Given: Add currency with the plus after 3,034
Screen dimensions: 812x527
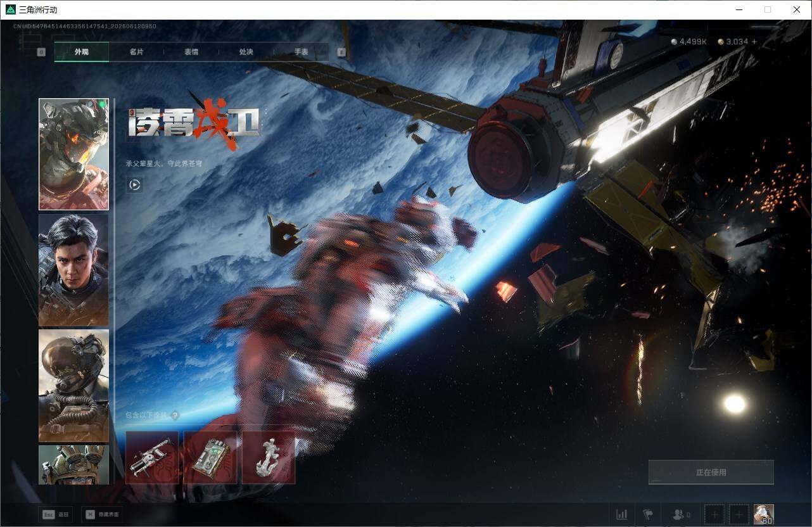Looking at the screenshot, I should click(754, 42).
